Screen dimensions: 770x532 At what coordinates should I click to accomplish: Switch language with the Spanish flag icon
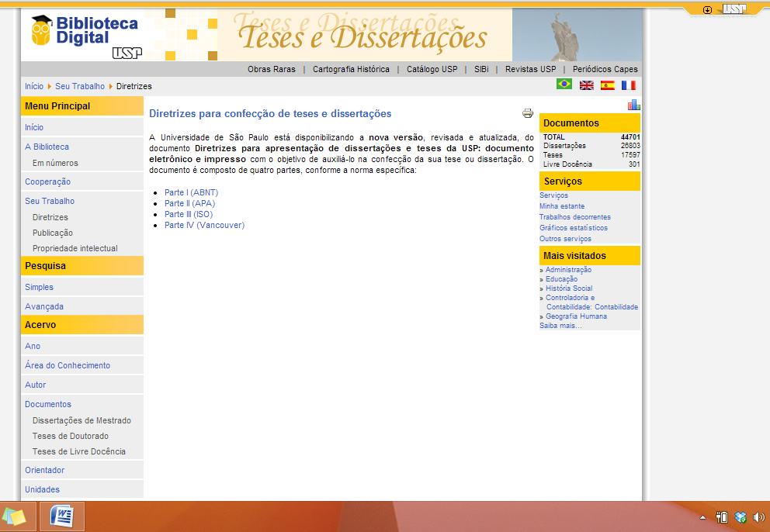click(608, 85)
